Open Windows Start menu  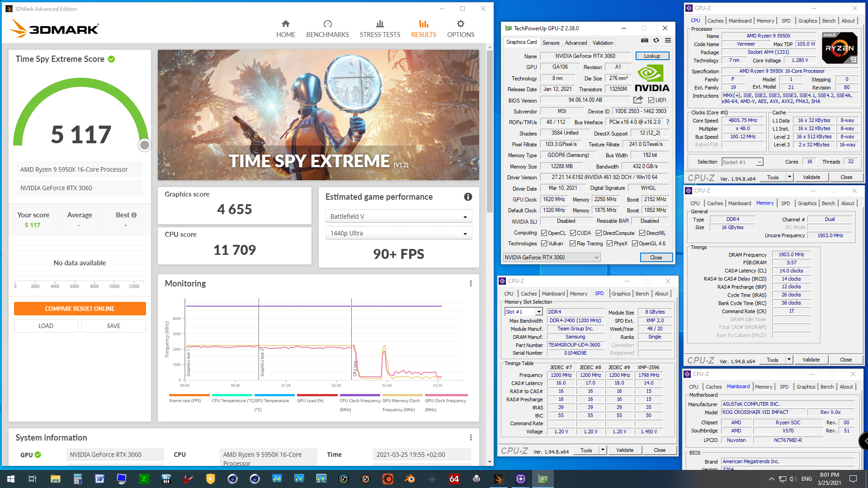(11, 479)
